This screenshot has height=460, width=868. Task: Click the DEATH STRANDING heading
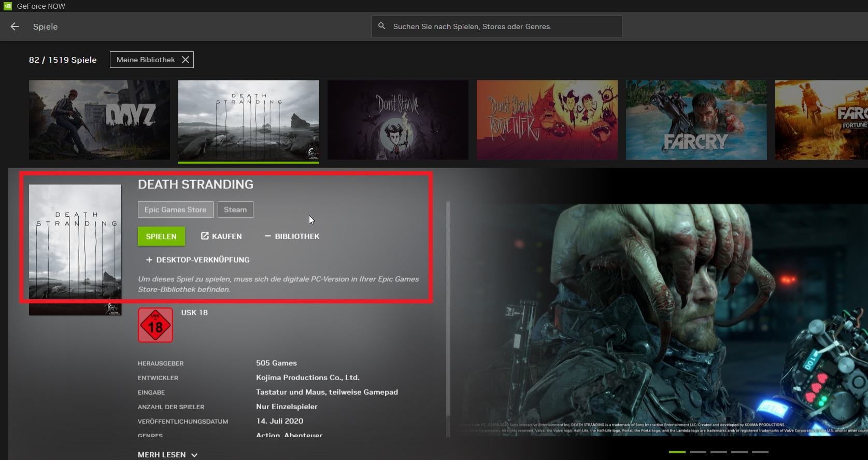tap(195, 184)
